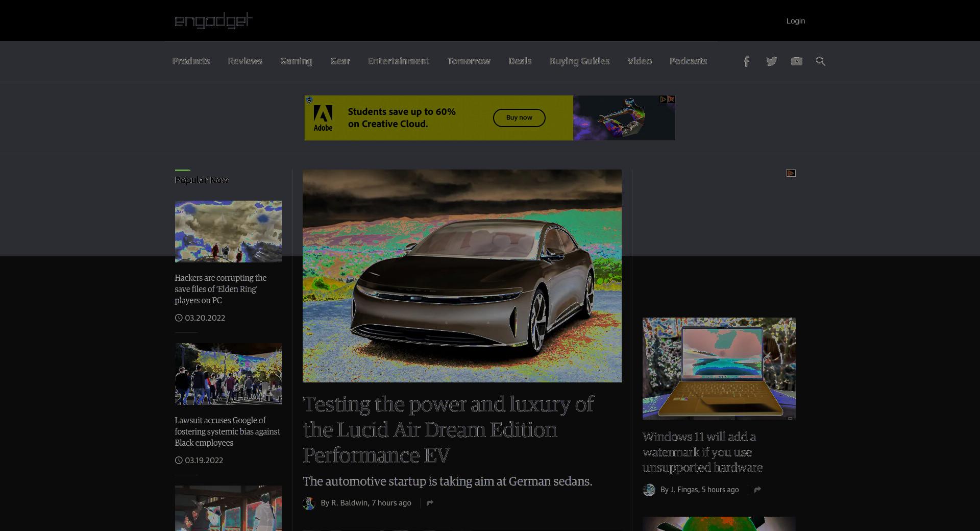This screenshot has height=531, width=980.
Task: Open the Tomorrow section
Action: click(469, 61)
